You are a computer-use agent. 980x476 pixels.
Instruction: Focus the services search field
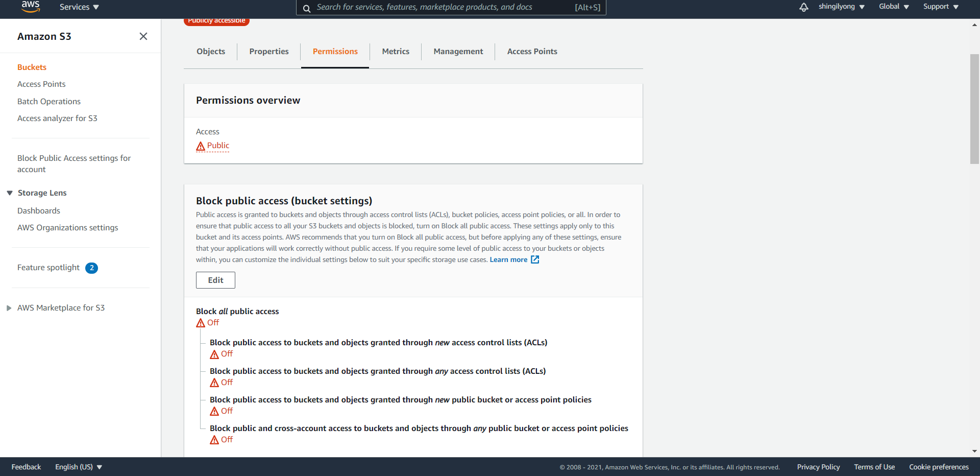pyautogui.click(x=451, y=7)
